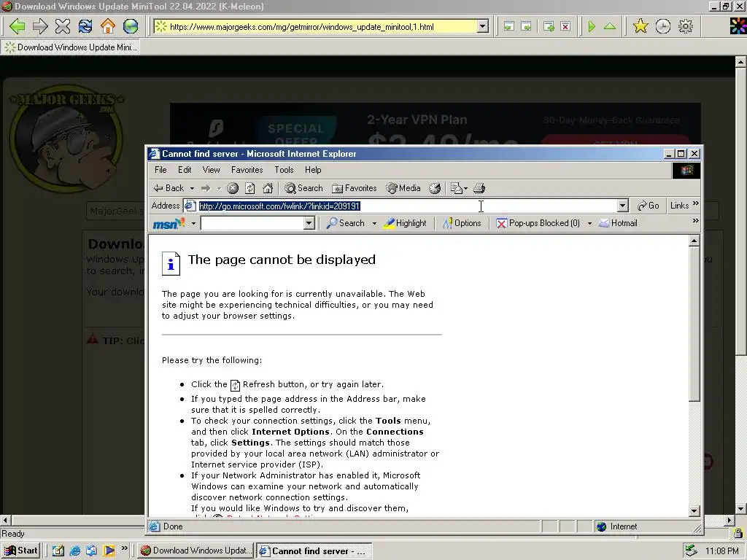Open MSN logo dropdown arrow
This screenshot has width=747, height=560.
(193, 223)
